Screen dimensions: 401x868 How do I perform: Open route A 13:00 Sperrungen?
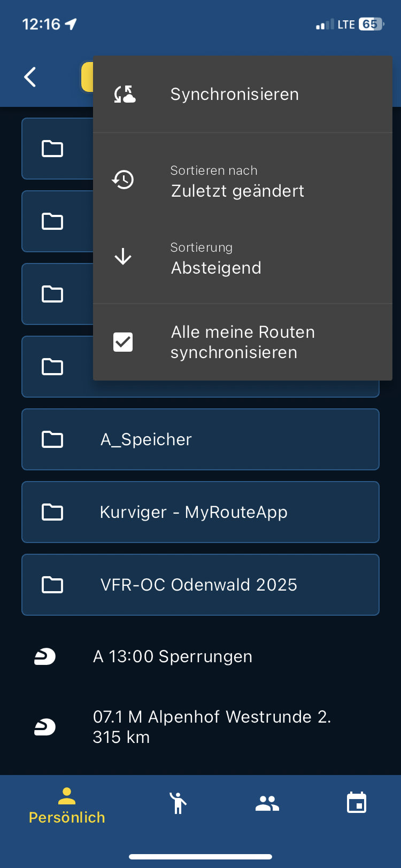tap(200, 656)
